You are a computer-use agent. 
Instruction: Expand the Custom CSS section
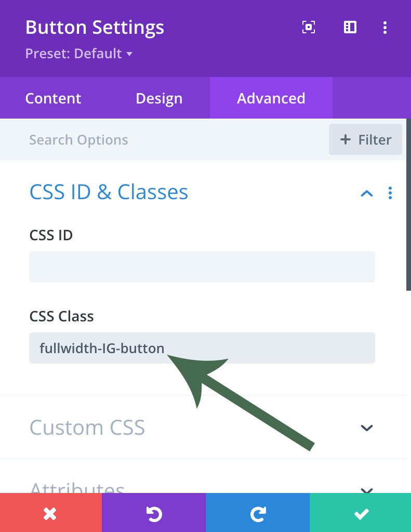coord(367,427)
